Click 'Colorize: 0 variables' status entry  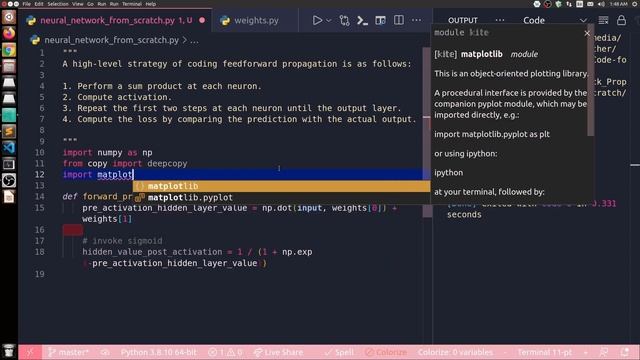pyautogui.click(x=455, y=352)
